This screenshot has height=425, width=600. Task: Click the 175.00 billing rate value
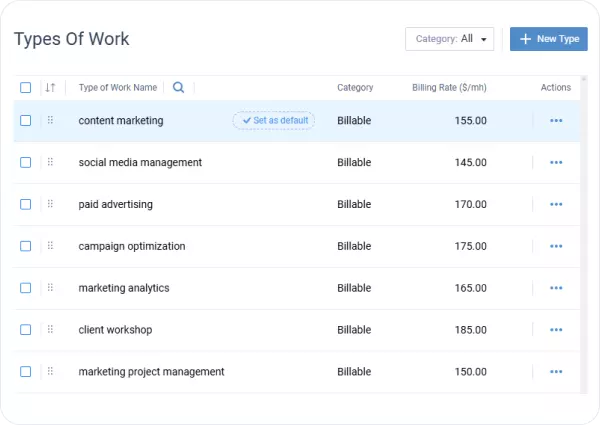point(471,246)
